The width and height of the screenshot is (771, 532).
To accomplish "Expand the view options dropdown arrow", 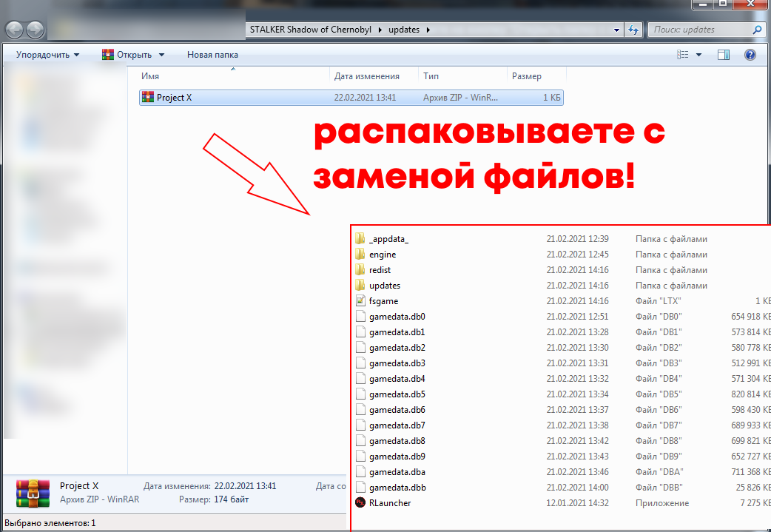I will [698, 55].
